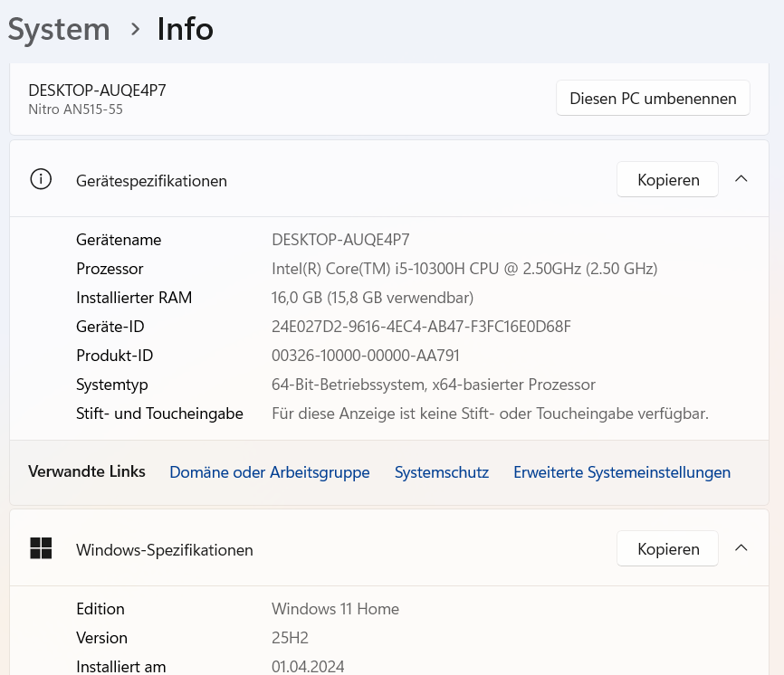Click the Windows-Spezifikationen heading
The width and height of the screenshot is (784, 675).
pos(165,550)
